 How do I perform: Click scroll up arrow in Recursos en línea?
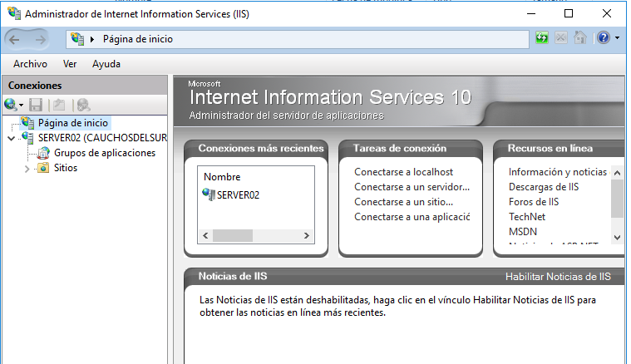tap(618, 173)
